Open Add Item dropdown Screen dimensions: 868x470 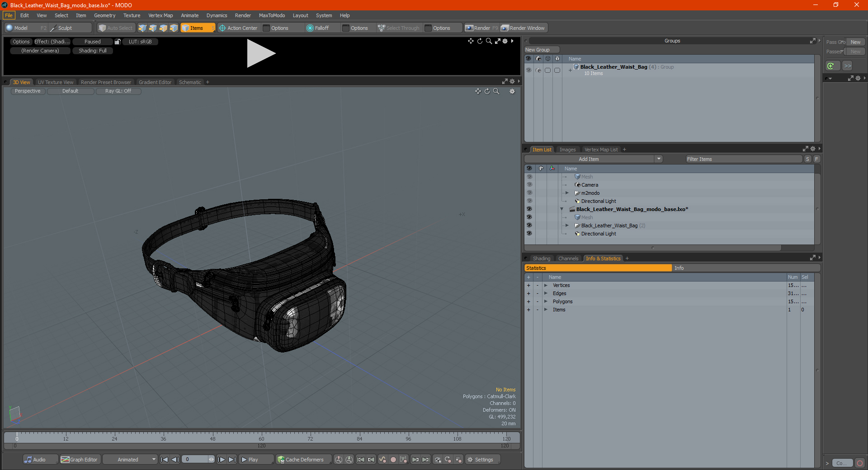click(x=593, y=159)
